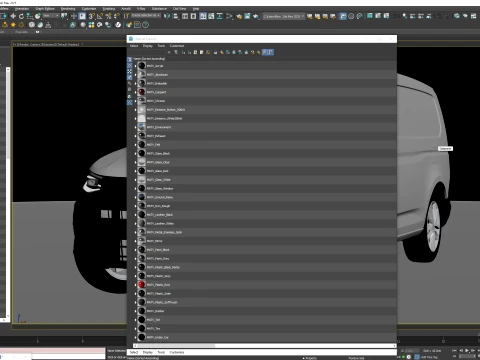The height and width of the screenshot is (360, 480).
Task: Click the teapot render icon in top toolbar
Action: (x=255, y=16)
